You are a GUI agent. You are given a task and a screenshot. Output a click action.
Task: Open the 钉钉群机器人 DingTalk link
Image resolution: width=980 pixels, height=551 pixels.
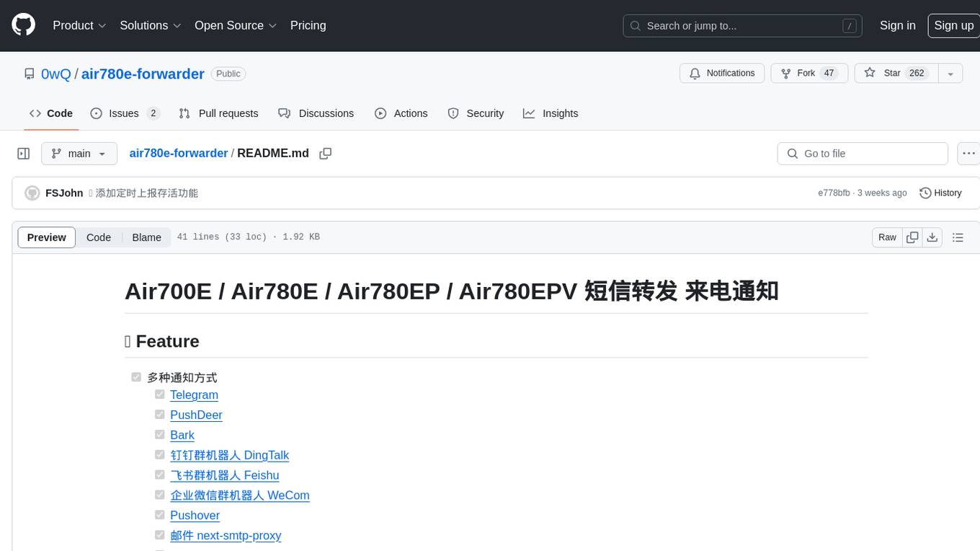coord(229,455)
